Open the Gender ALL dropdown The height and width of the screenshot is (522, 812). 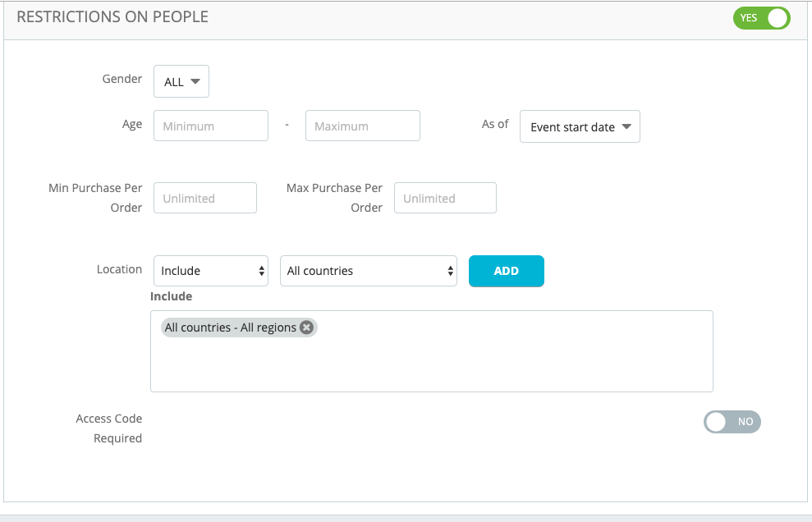(181, 81)
